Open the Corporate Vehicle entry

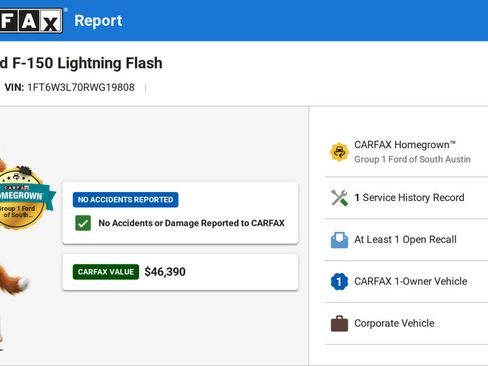click(406, 324)
